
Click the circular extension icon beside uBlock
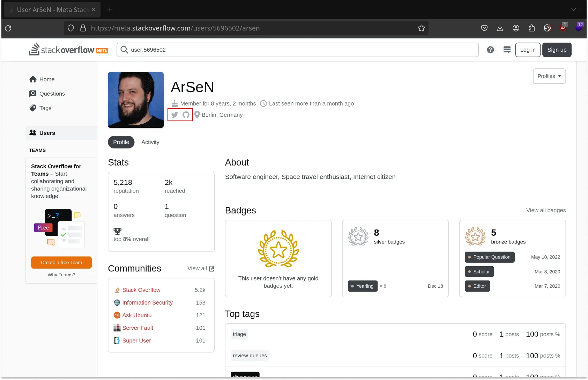tap(547, 28)
